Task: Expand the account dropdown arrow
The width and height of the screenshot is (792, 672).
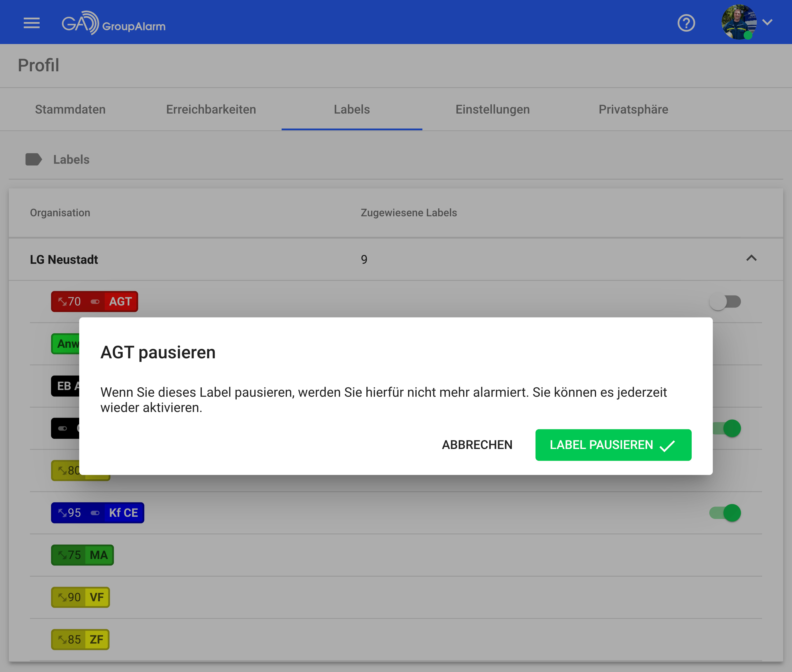Action: pos(768,22)
